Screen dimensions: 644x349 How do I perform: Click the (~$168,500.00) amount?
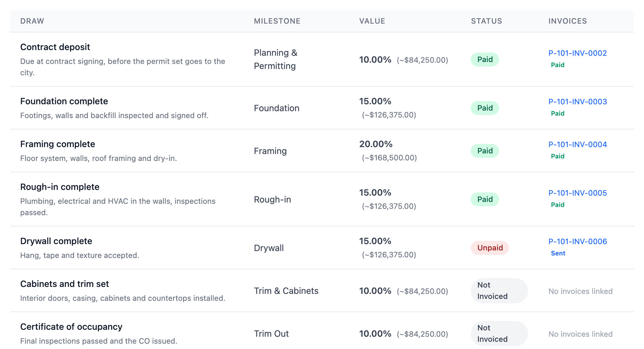pos(389,158)
